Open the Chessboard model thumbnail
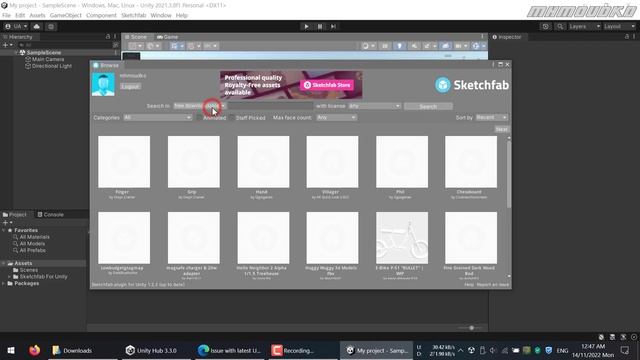 [471, 162]
